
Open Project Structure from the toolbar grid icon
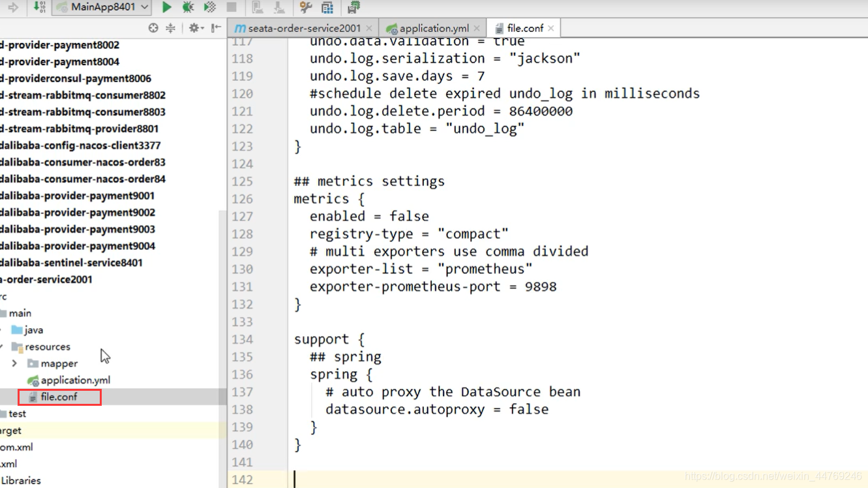(327, 7)
